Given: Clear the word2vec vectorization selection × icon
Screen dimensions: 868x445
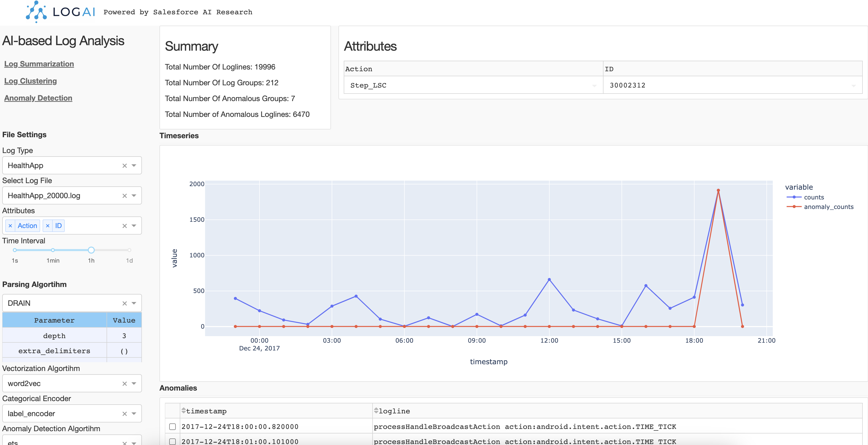Looking at the screenshot, I should pyautogui.click(x=124, y=383).
